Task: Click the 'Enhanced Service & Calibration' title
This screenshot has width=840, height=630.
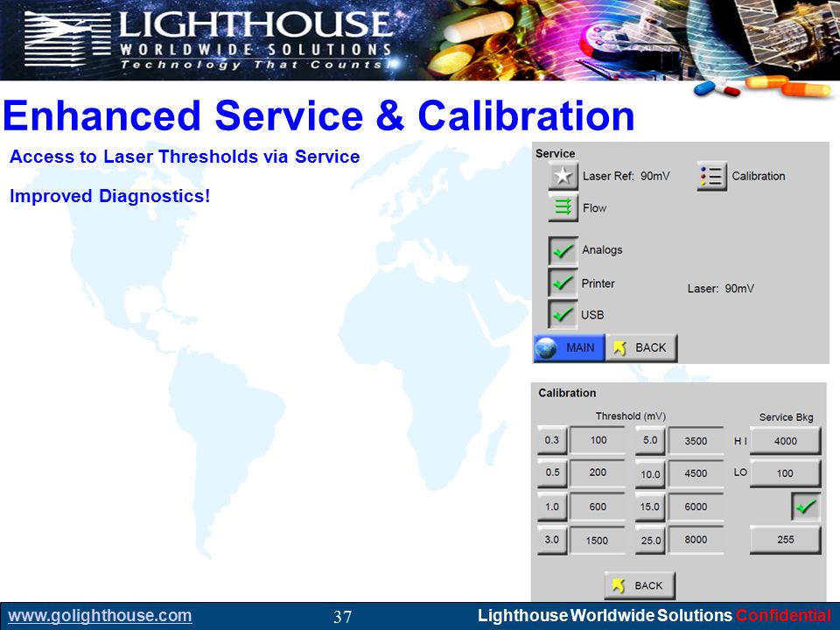Action: [x=318, y=115]
